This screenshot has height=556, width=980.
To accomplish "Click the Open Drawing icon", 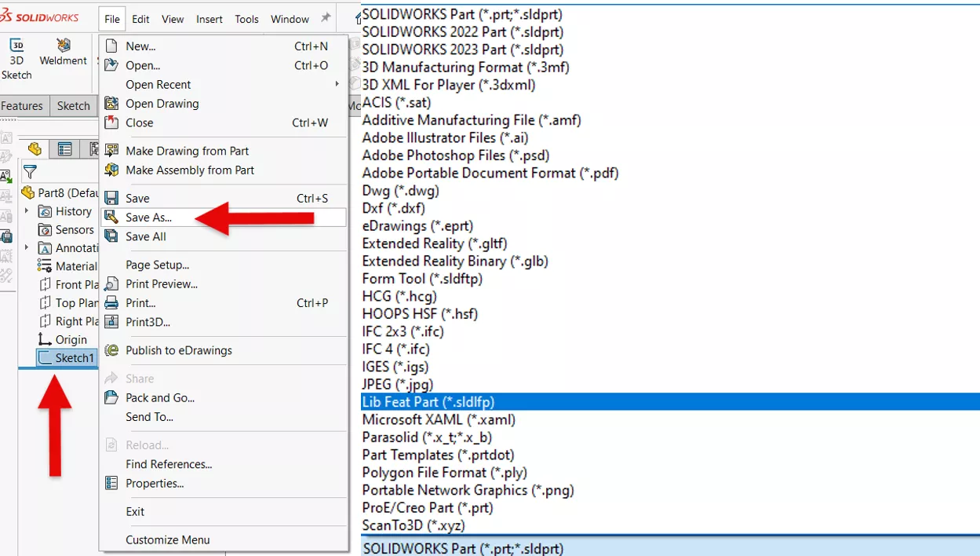I will point(111,104).
